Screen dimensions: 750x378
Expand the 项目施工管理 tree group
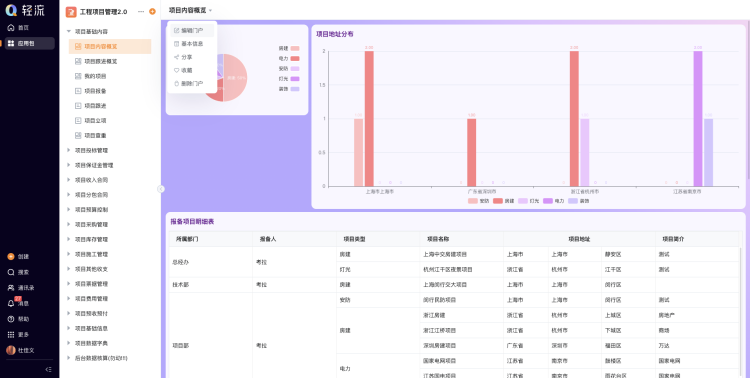pos(68,254)
